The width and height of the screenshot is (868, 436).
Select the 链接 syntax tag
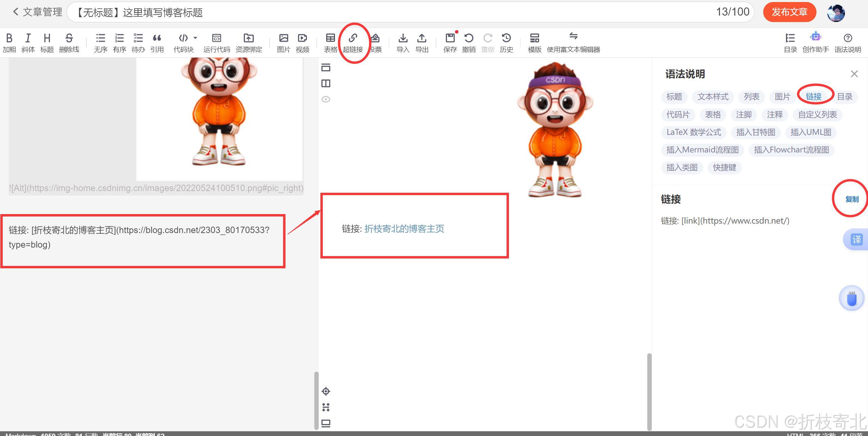click(814, 97)
